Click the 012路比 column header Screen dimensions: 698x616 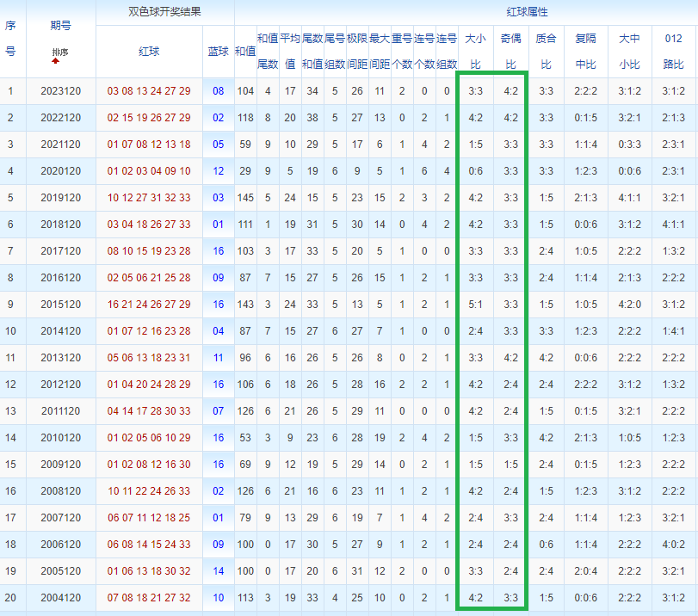tap(674, 51)
